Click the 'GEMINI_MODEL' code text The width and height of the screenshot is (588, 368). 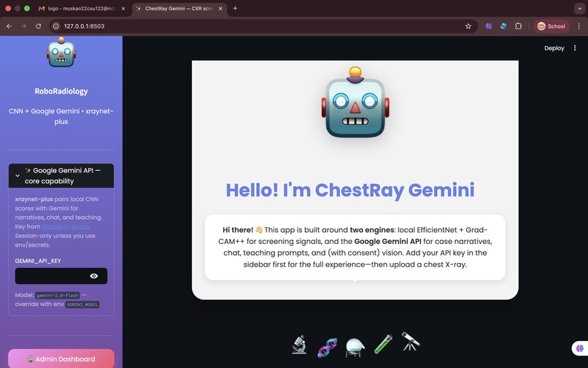[x=82, y=304]
